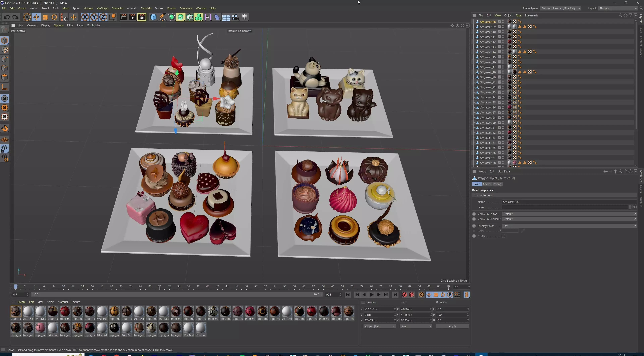Click the Undo arrow icon
Viewport: 644px width, 356px height.
pos(7,17)
